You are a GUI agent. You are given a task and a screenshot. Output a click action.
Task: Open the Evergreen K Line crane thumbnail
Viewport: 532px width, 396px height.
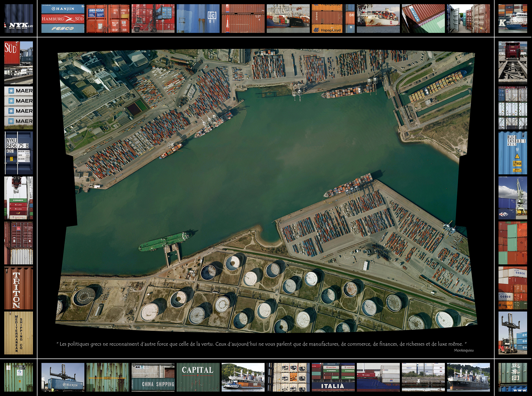click(x=18, y=198)
